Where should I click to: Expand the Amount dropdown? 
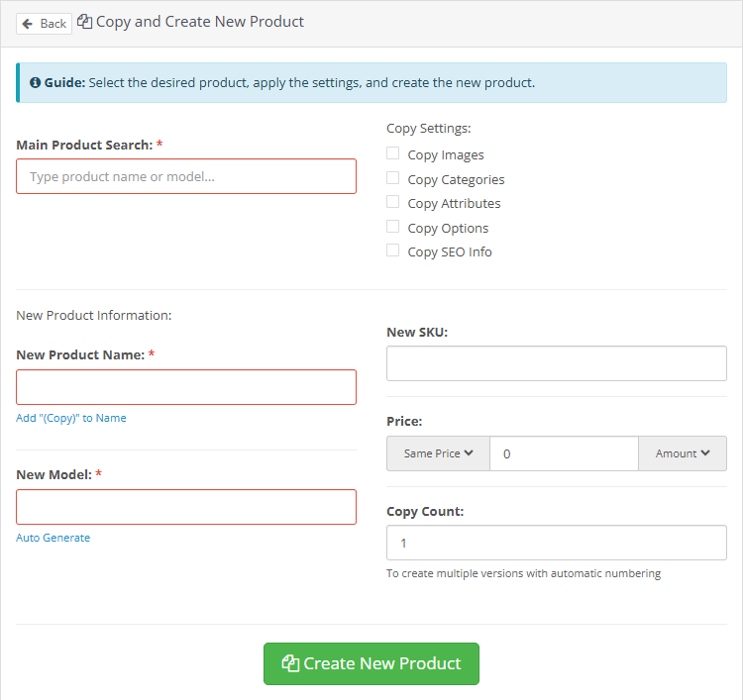tap(683, 453)
